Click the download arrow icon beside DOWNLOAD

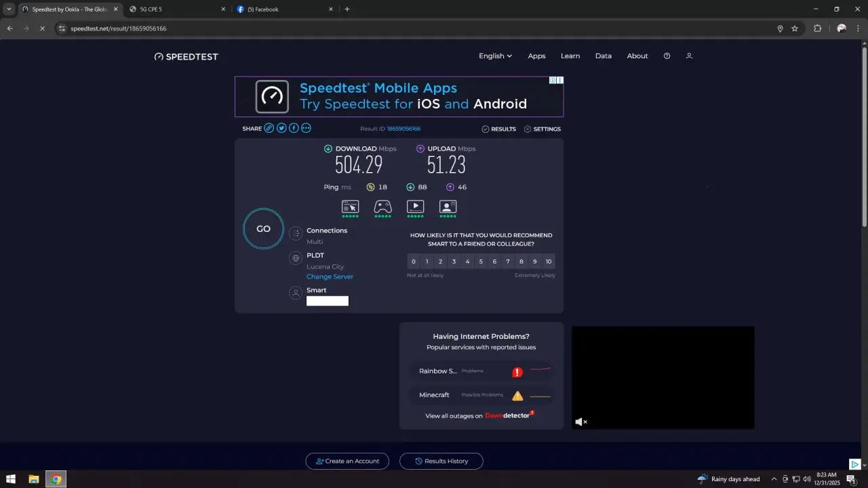coord(328,148)
